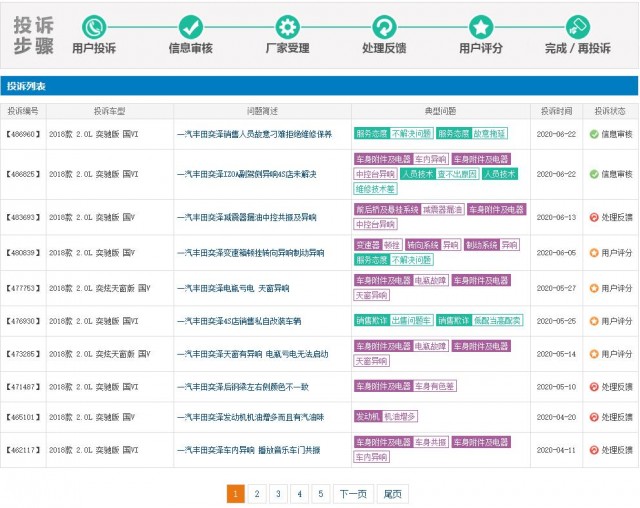
Task: Click the 厂家受理 gear step icon
Action: point(287,27)
